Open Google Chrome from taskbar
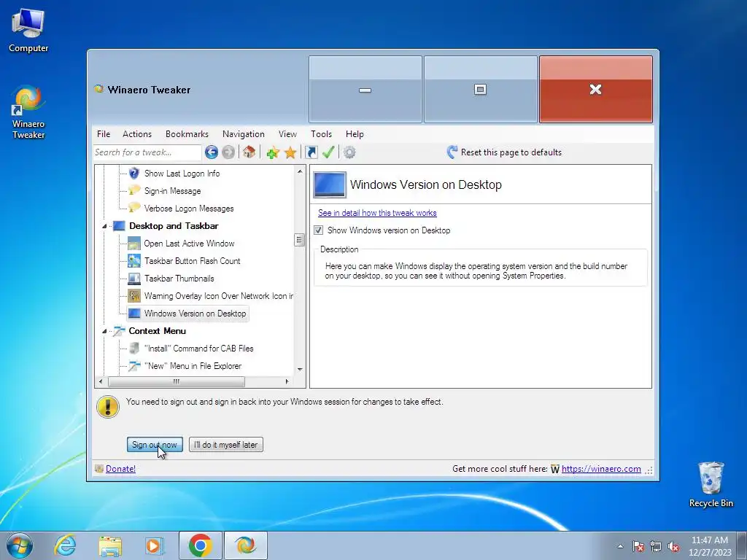 click(x=200, y=545)
